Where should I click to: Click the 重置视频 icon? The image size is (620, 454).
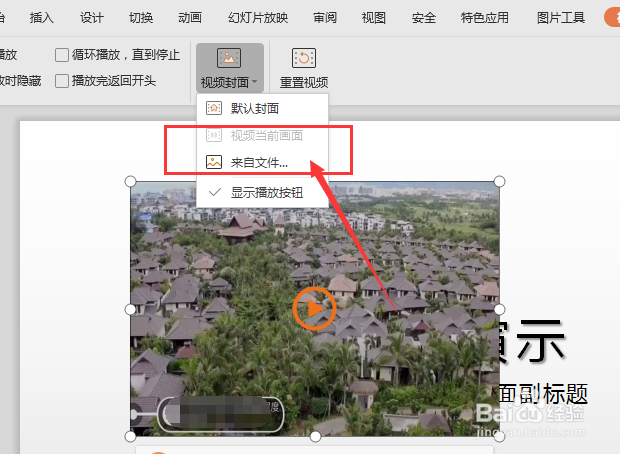pos(304,58)
